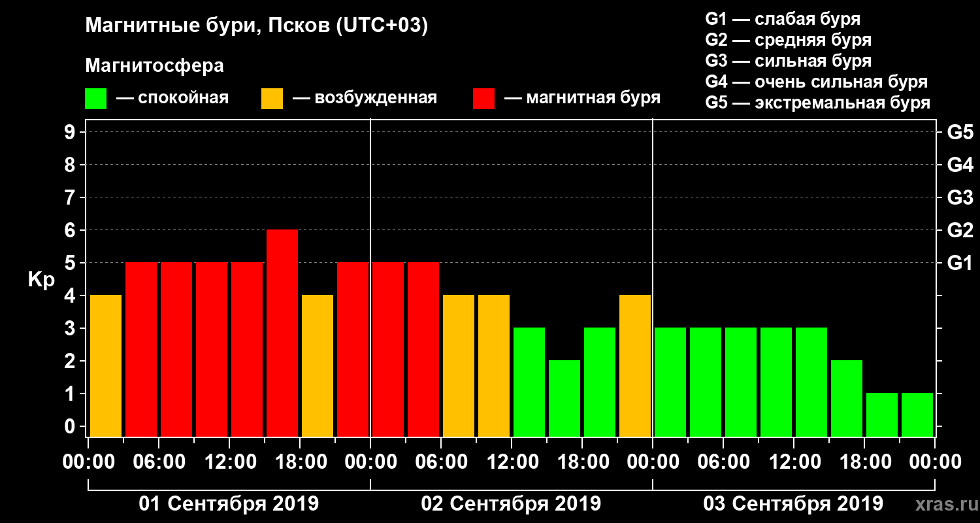Click the '01 Сентября 2019' date label
Viewport: 980px width, 523px height.
[229, 504]
